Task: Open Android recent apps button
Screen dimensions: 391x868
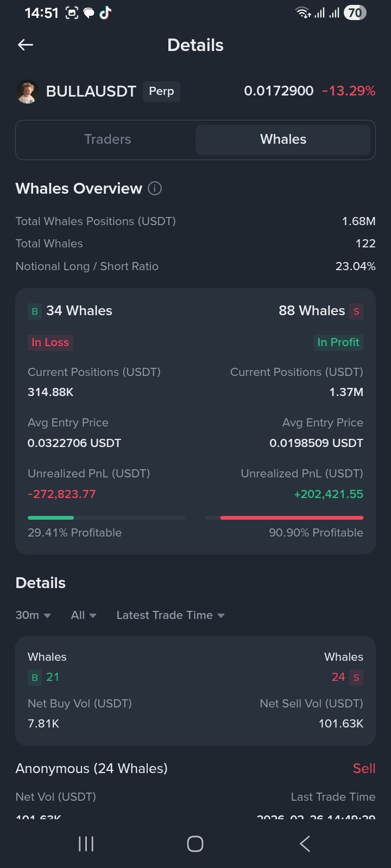Action: [x=86, y=844]
